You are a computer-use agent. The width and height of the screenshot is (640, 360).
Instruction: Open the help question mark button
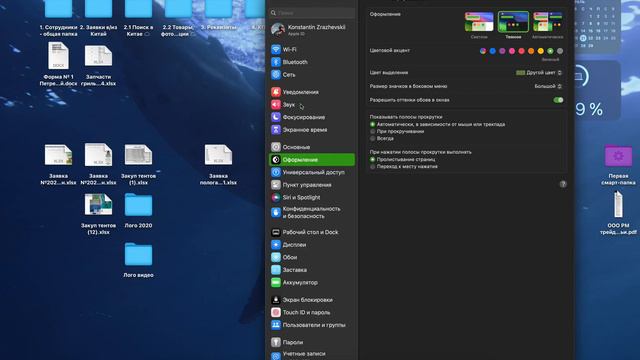point(563,184)
